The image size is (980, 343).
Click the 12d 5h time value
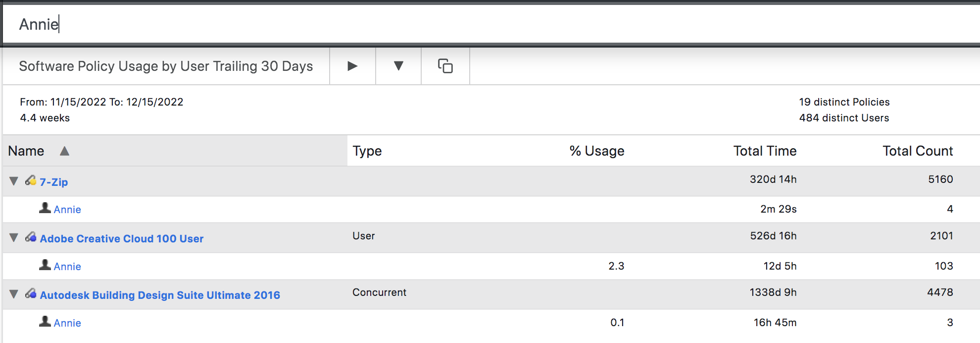coord(780,266)
